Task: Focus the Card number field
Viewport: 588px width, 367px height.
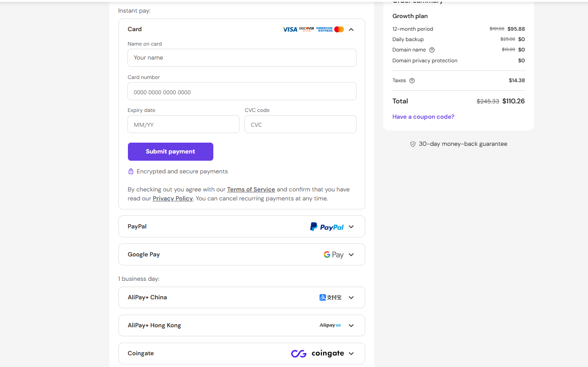Action: pyautogui.click(x=242, y=91)
